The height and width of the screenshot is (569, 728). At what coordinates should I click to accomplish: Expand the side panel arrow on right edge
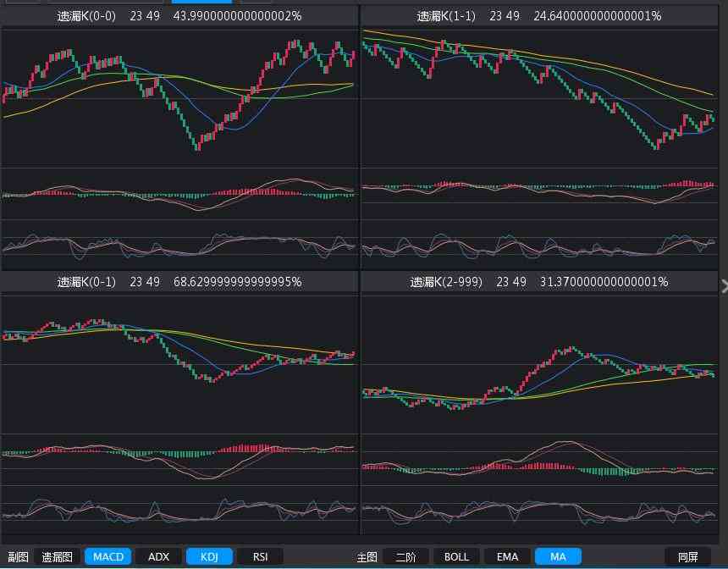[723, 286]
